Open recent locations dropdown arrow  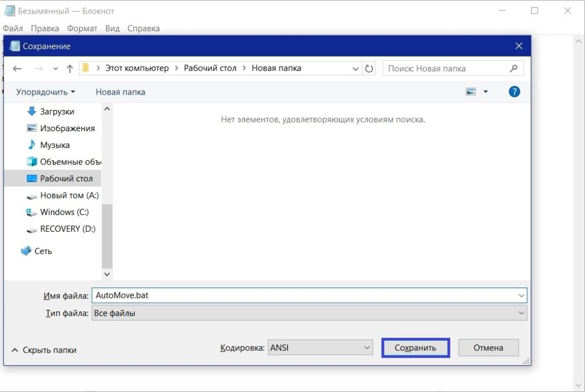(x=55, y=69)
